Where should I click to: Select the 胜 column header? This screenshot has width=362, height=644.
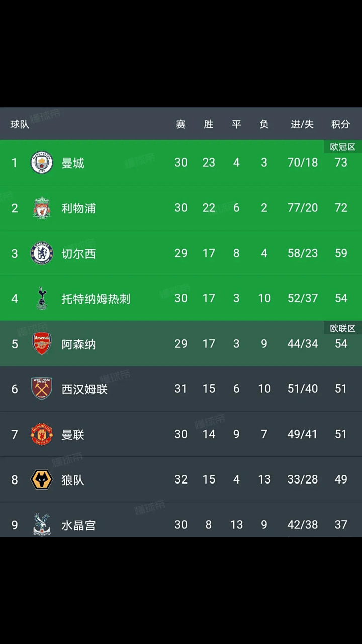coord(209,124)
